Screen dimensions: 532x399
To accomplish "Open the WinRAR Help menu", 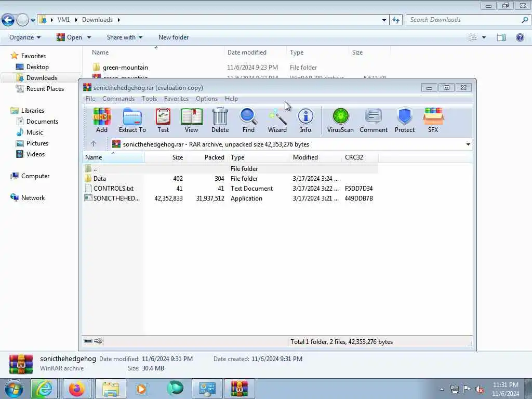I will click(x=231, y=99).
